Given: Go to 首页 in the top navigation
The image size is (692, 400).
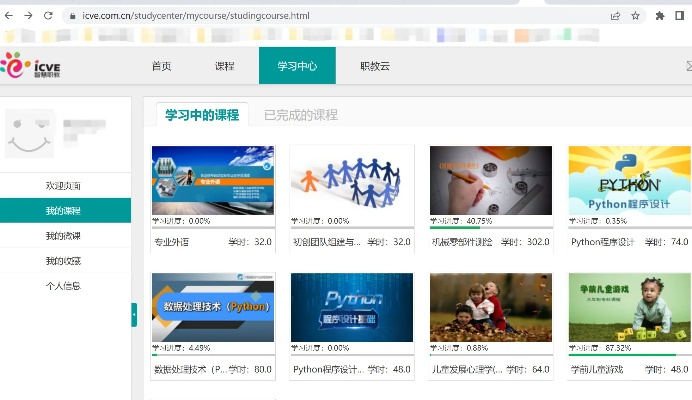Looking at the screenshot, I should [161, 66].
